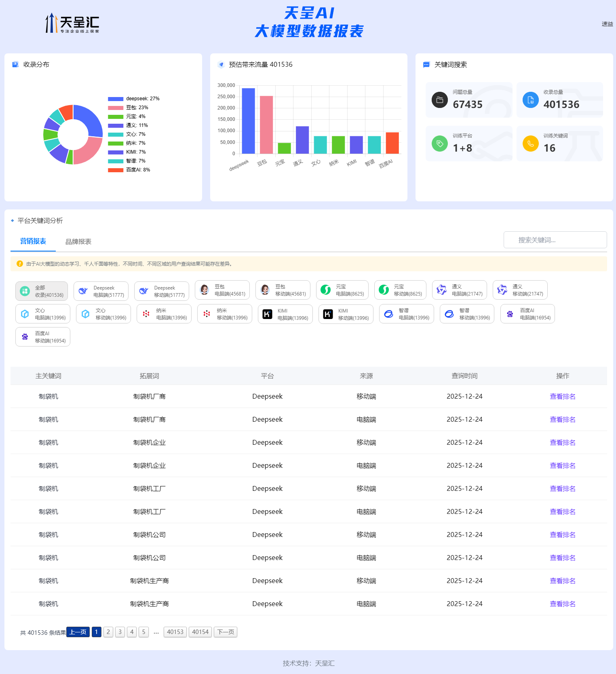Screen dimensions: 616x674
Task: Click the KIMI 电脑端 black icon
Action: (268, 314)
